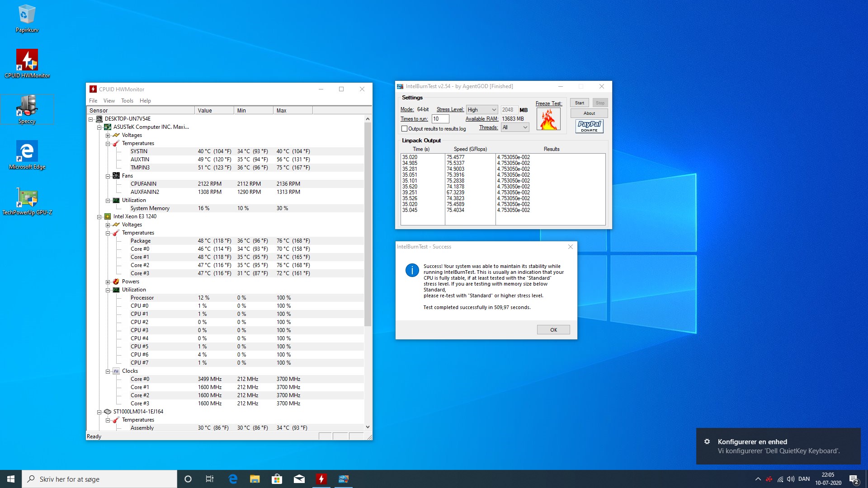Show hidden tray icons chevron
The image size is (868, 488).
pos(758,479)
